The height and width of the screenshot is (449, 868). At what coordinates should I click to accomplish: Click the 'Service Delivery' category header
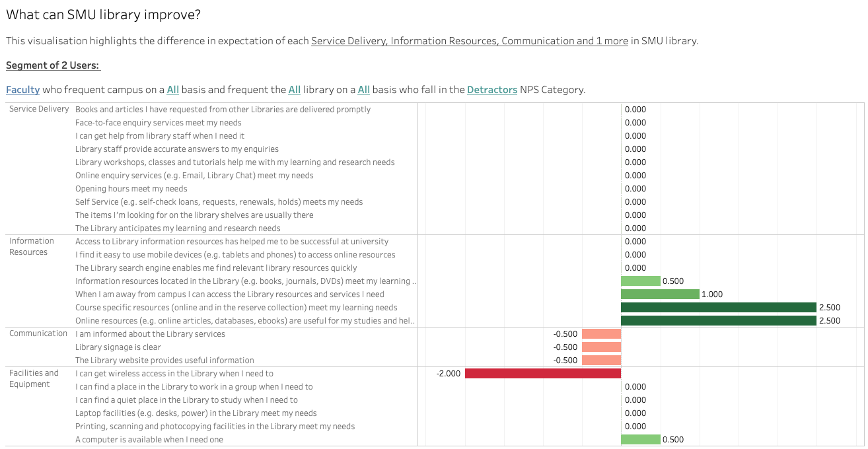point(39,110)
